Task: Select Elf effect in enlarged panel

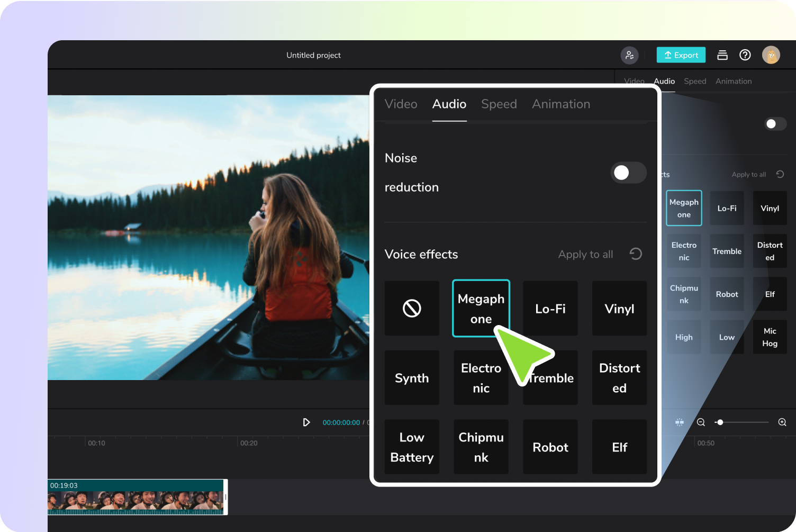Action: point(619,447)
